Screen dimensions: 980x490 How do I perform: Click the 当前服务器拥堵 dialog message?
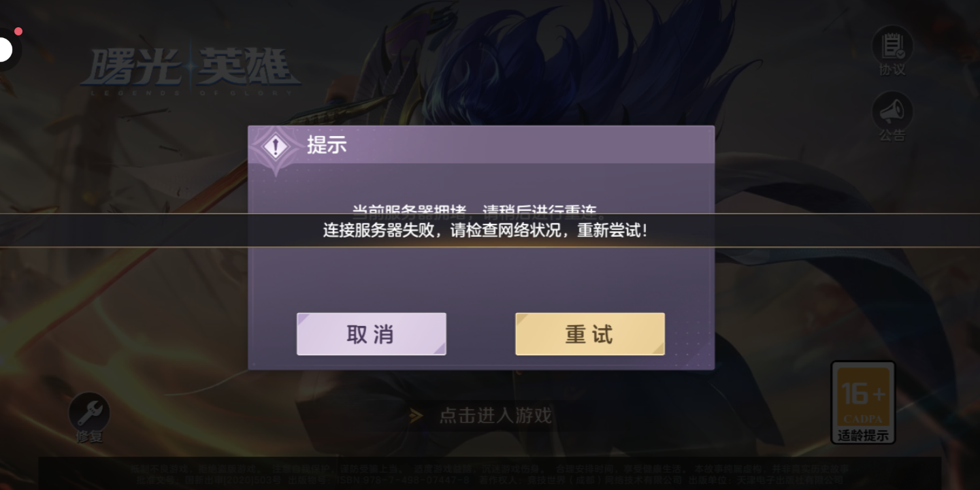click(478, 209)
